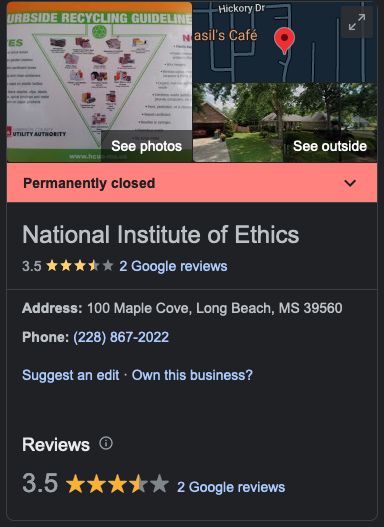Viewport: 384px width, 527px height.
Task: Expand the Permanently closed chevron arrow
Action: coord(350,183)
